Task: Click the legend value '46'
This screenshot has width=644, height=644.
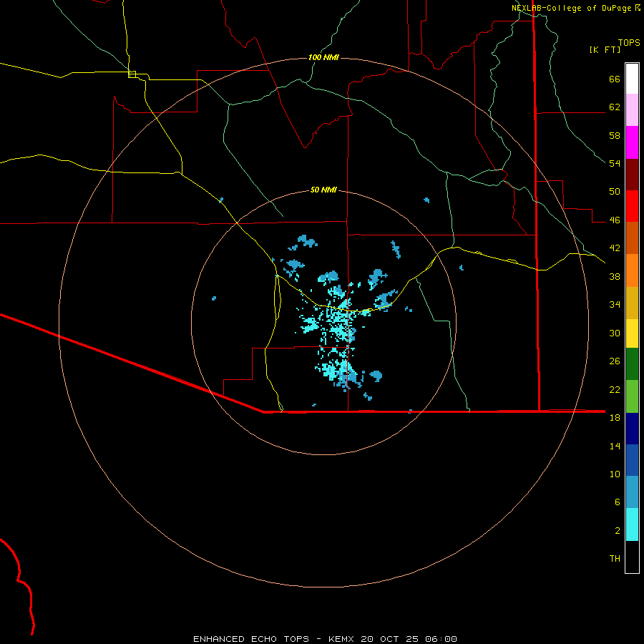Action: (615, 220)
